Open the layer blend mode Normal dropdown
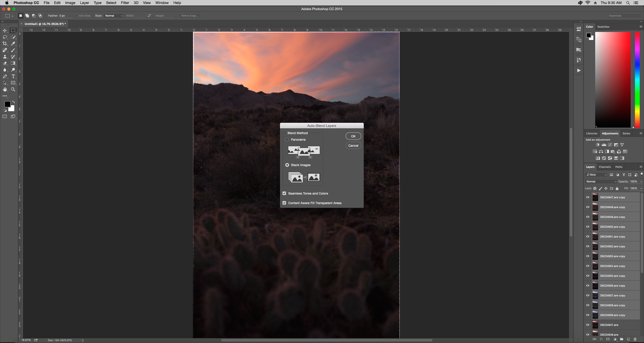Screen dimensions: 644x343 (601, 181)
